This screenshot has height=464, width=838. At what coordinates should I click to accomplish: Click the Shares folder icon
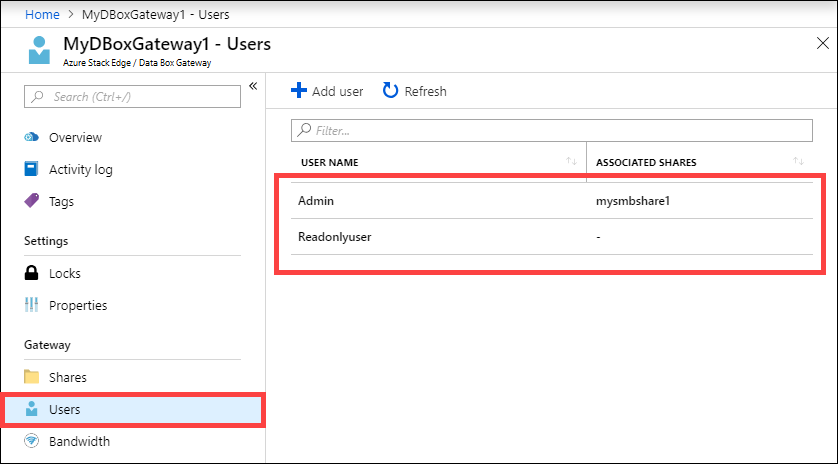pyautogui.click(x=32, y=377)
